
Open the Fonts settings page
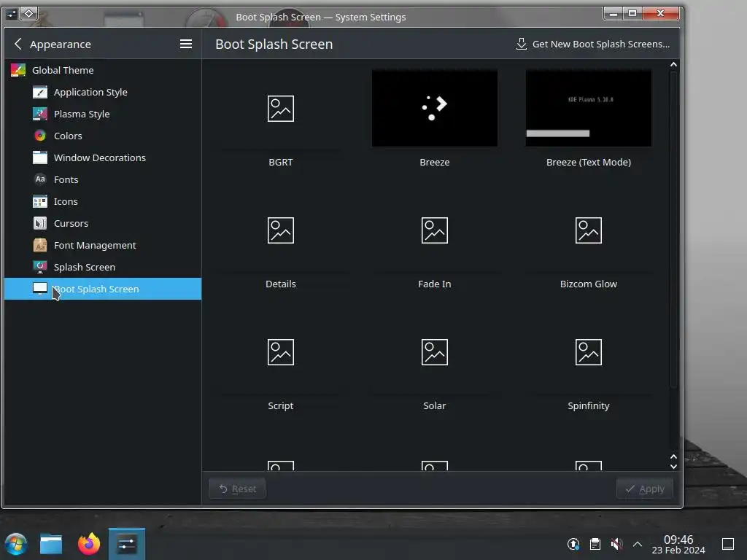click(102, 179)
